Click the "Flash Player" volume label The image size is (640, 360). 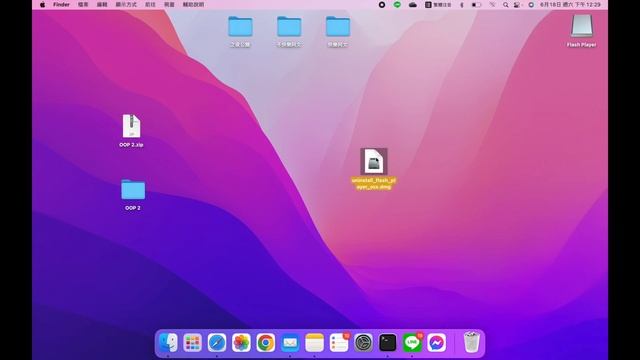point(582,44)
